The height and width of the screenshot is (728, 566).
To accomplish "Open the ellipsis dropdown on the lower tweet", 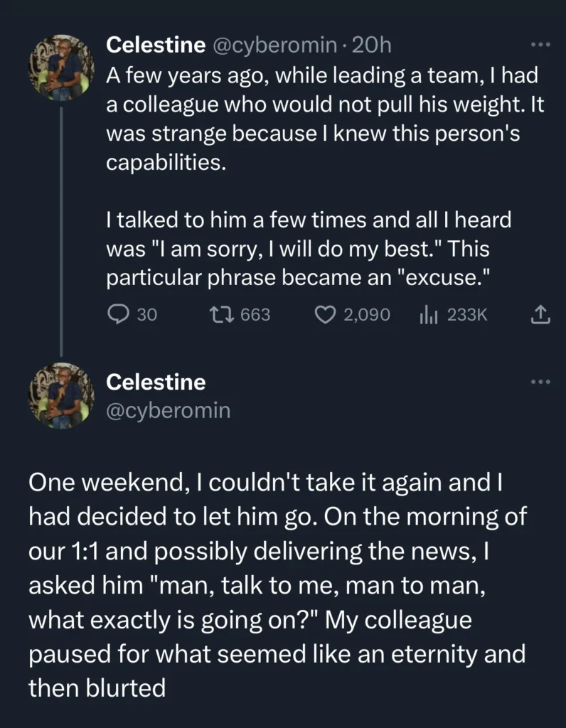I will [538, 383].
